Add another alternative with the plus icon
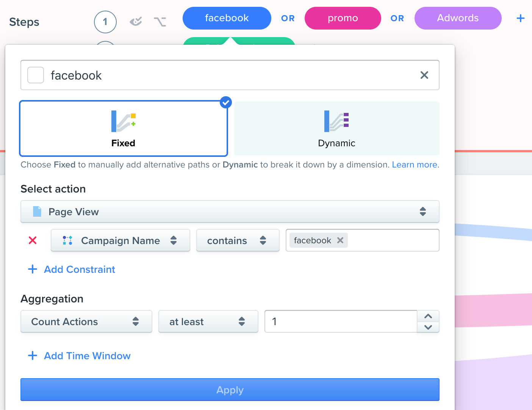This screenshot has height=410, width=532. [521, 18]
